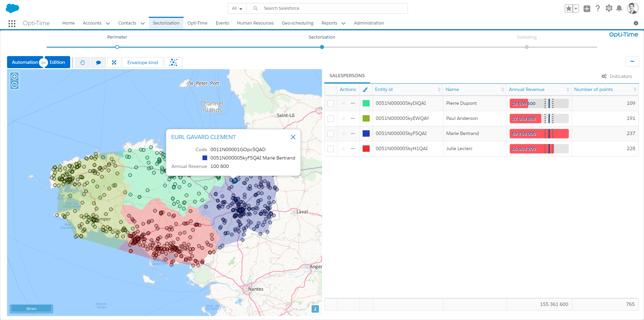Open the All search scope dropdown

pos(237,8)
